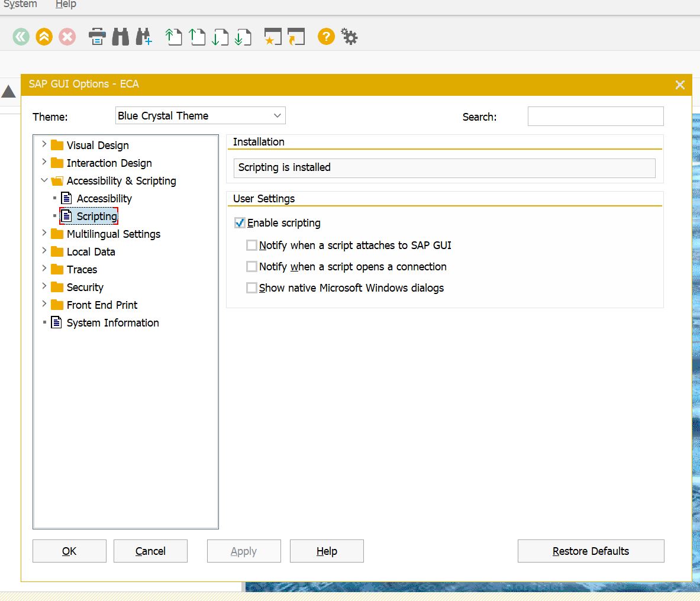Click inside the Search input field
This screenshot has height=601, width=700.
tap(595, 116)
